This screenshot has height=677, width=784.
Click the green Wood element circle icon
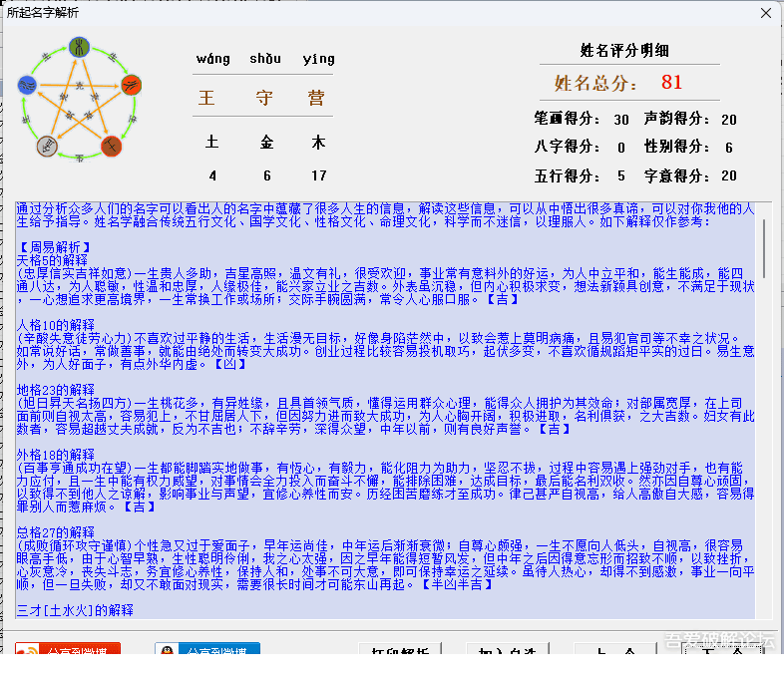[x=79, y=47]
